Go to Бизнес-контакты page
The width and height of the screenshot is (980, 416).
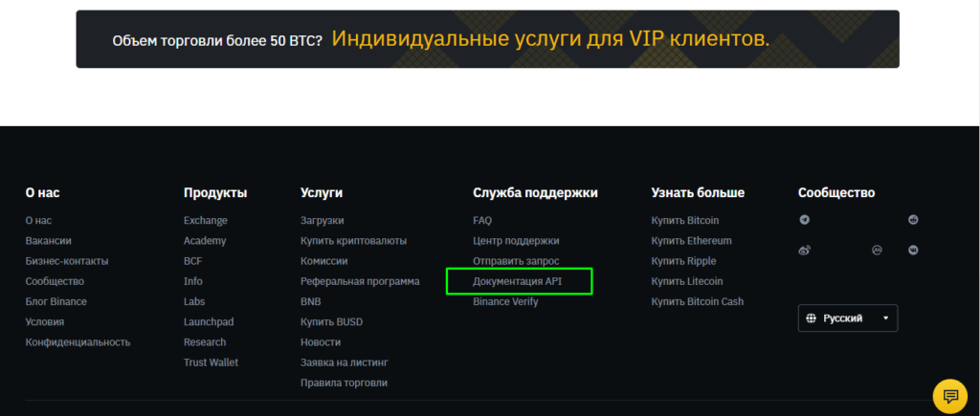(x=67, y=261)
